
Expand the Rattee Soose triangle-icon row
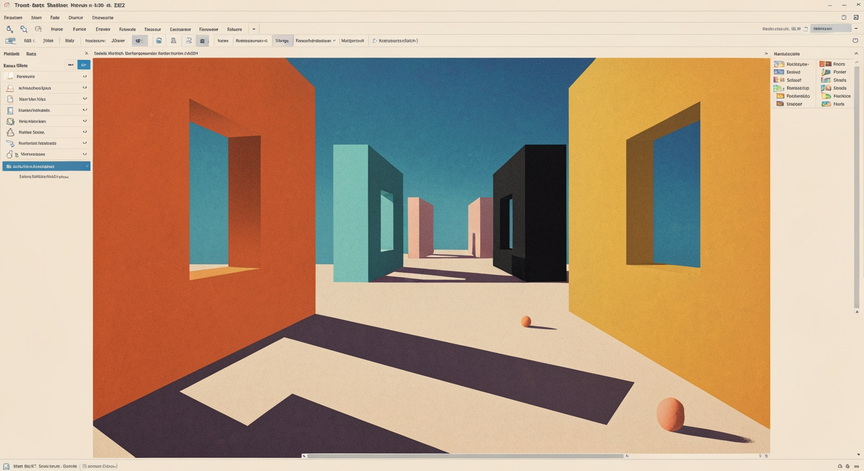pyautogui.click(x=85, y=132)
